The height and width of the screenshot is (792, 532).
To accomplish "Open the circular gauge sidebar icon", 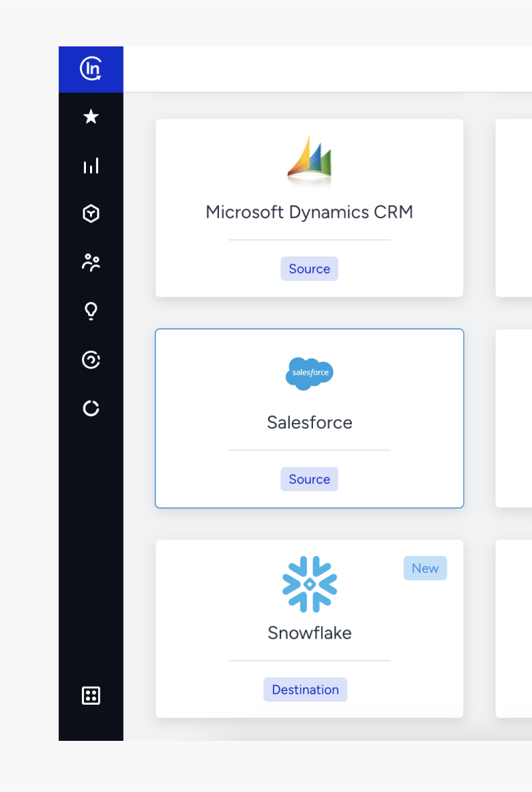I will tap(91, 360).
